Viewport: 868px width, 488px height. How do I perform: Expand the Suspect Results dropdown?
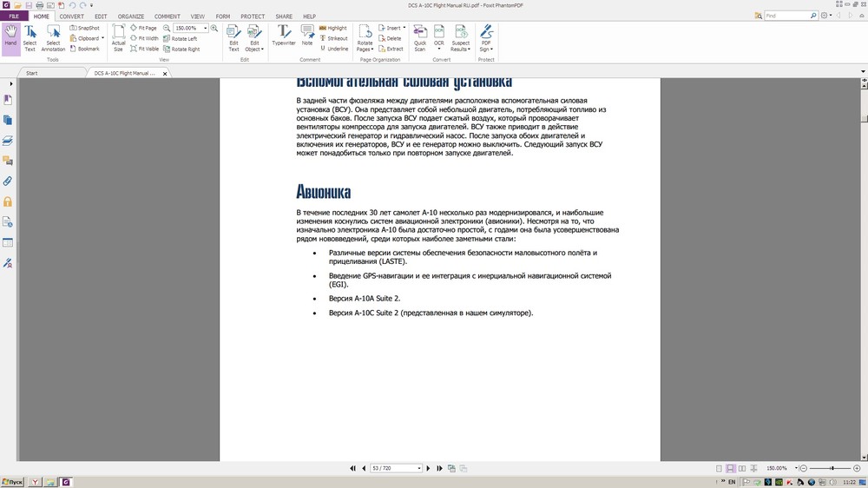tap(470, 49)
